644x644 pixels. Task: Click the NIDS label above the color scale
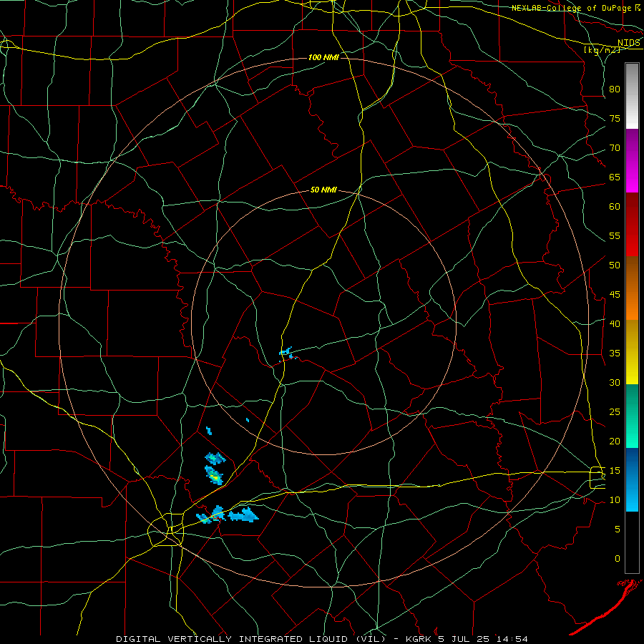[x=628, y=43]
